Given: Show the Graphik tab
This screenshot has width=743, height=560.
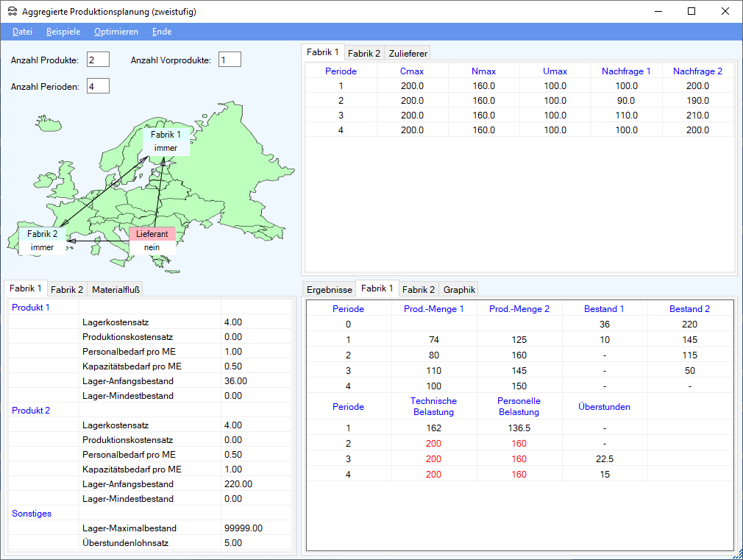Looking at the screenshot, I should pyautogui.click(x=459, y=290).
